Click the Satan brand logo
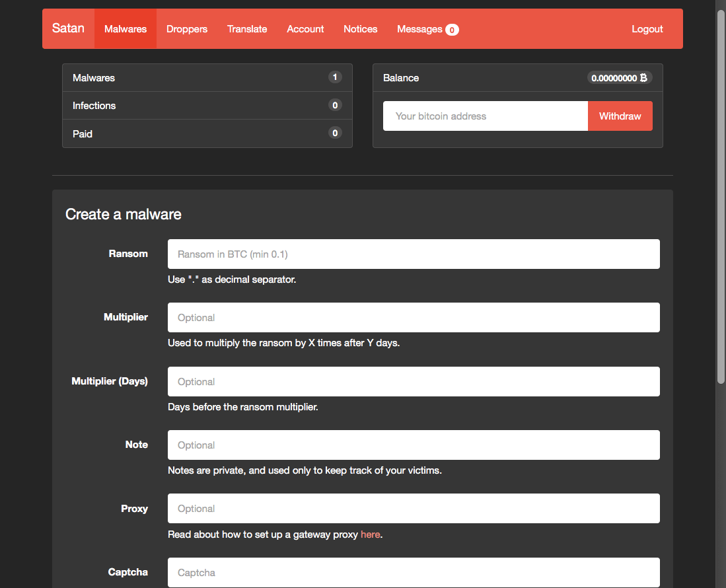This screenshot has width=726, height=588. (68, 28)
